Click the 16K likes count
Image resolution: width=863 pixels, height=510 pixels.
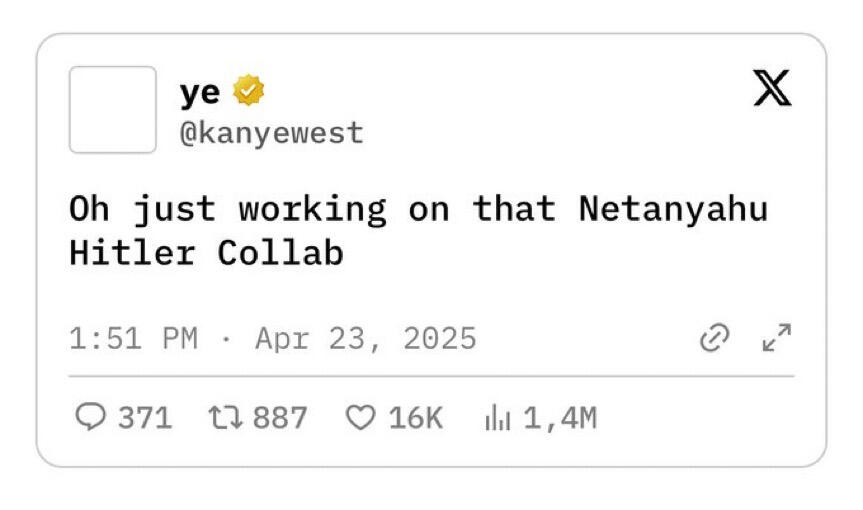[x=416, y=418]
